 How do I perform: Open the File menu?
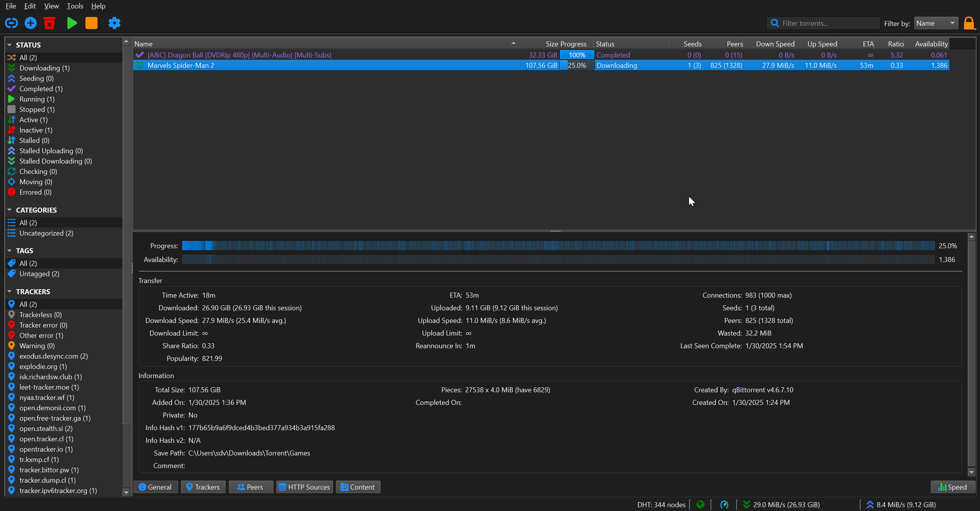(11, 6)
